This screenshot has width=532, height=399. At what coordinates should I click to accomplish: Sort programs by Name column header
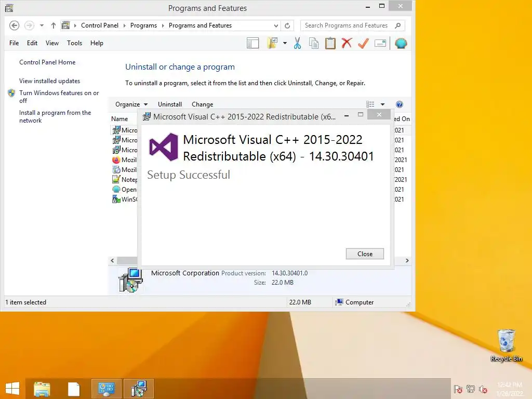pyautogui.click(x=119, y=119)
